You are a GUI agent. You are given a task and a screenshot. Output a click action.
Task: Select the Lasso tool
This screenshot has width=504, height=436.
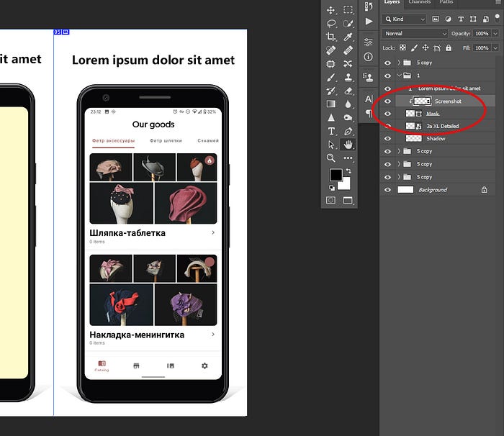tap(330, 24)
